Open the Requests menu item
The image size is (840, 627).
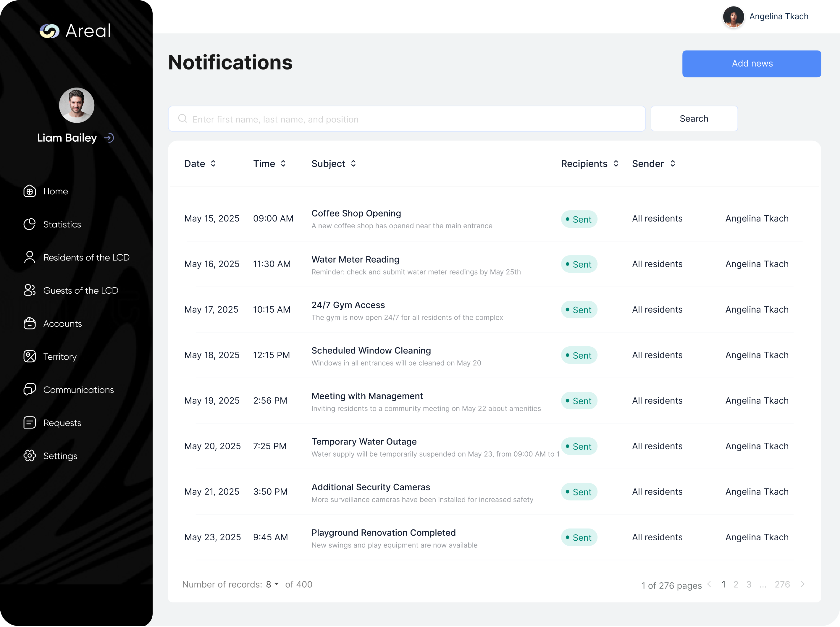(x=62, y=423)
